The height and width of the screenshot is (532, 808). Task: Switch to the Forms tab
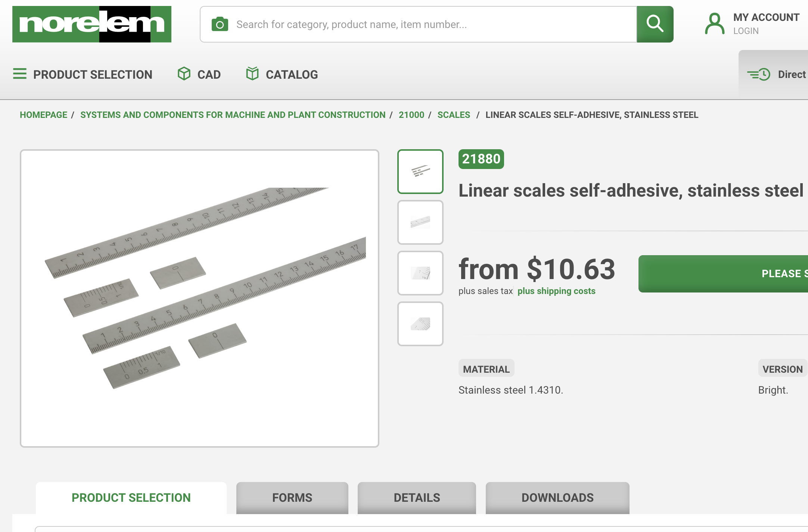click(292, 498)
